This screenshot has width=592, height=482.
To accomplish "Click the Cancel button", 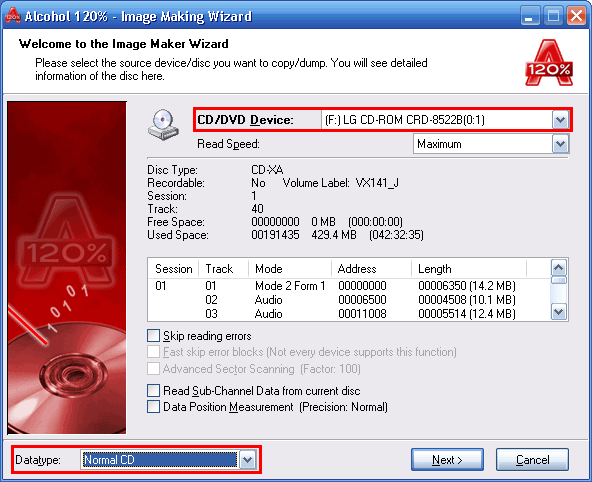I will (532, 460).
